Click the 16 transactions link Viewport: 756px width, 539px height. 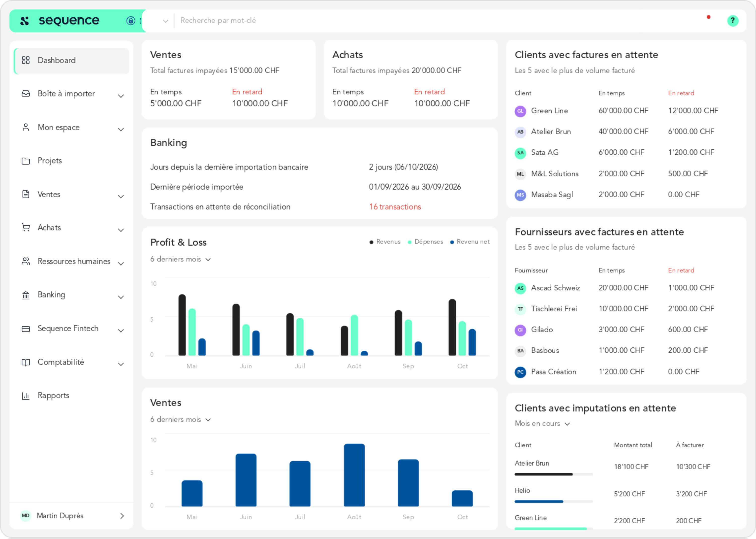(x=395, y=207)
